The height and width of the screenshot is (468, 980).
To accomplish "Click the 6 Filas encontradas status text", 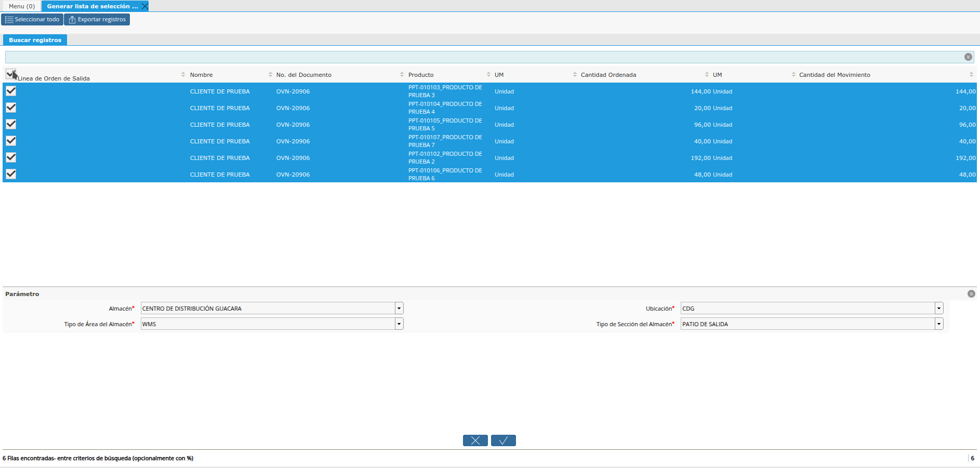I will click(98, 458).
